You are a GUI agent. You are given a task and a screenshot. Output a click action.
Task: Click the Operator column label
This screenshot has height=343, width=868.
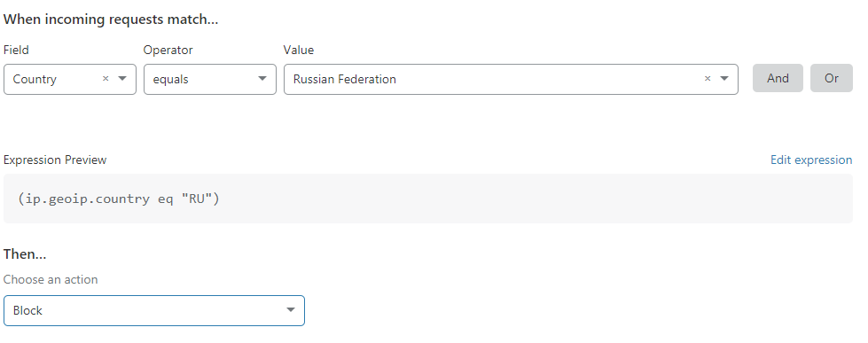click(x=168, y=50)
